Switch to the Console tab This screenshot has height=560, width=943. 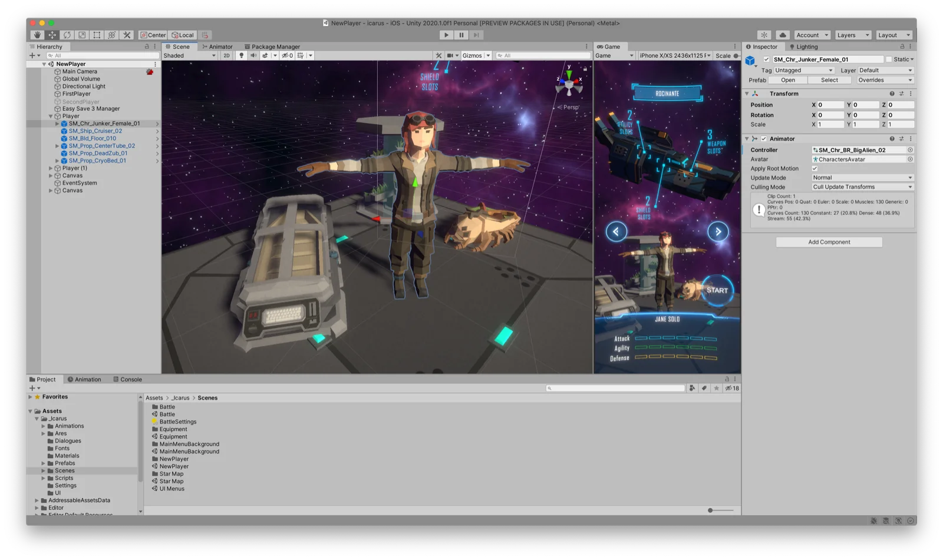coord(127,379)
